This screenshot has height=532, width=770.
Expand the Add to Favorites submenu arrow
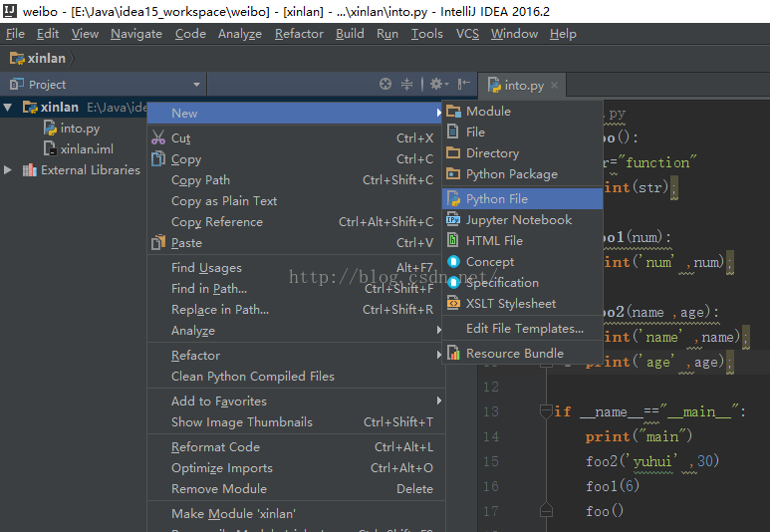[439, 400]
